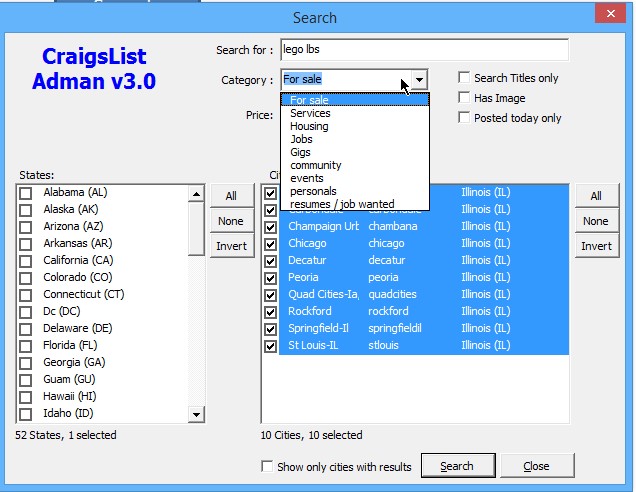Click the '52 States, 1 selected' status text
636x492 pixels.
coord(66,435)
